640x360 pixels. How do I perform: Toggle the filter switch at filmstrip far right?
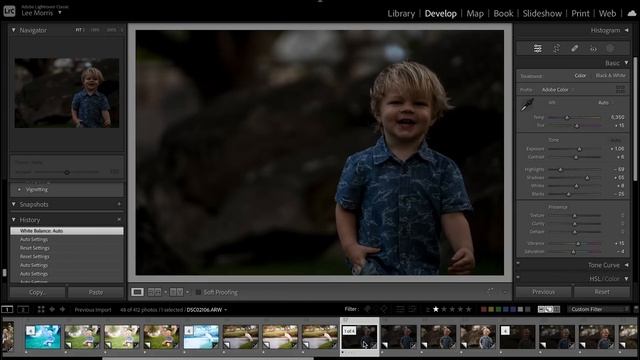(x=635, y=309)
